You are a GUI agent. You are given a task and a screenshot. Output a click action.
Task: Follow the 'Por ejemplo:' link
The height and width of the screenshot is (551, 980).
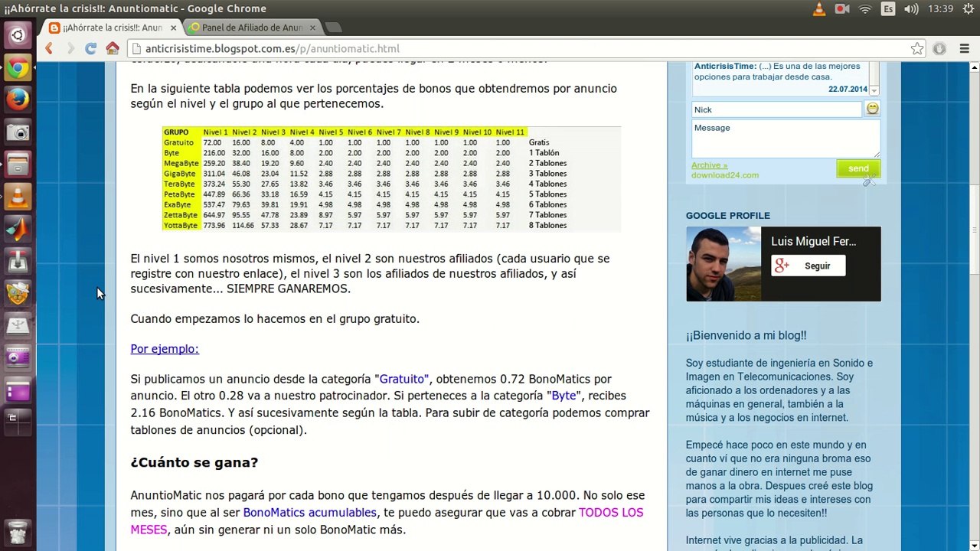coord(165,349)
